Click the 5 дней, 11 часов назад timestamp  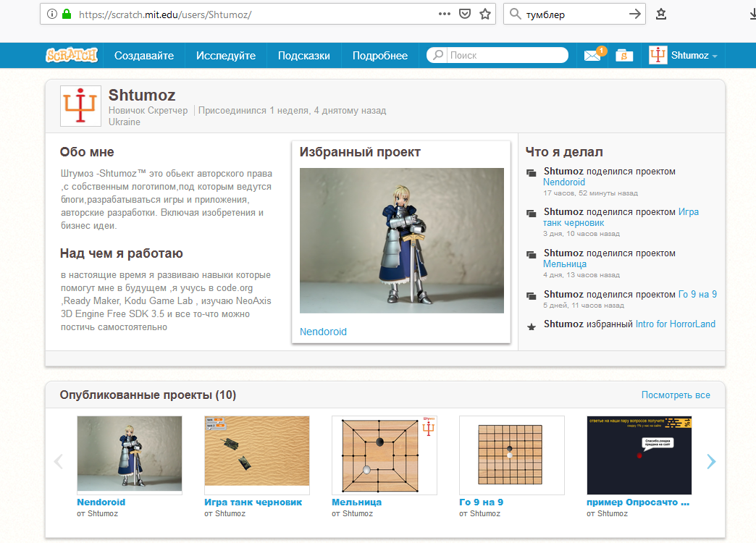[x=584, y=306]
